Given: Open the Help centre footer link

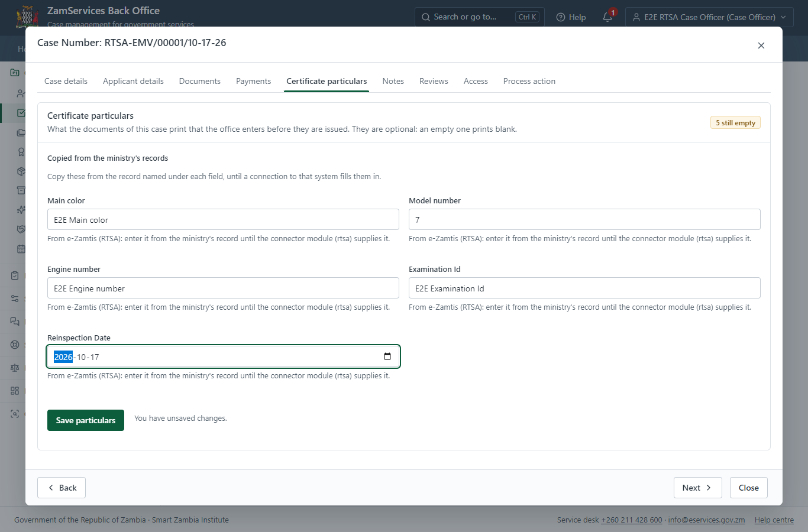Looking at the screenshot, I should point(774,520).
